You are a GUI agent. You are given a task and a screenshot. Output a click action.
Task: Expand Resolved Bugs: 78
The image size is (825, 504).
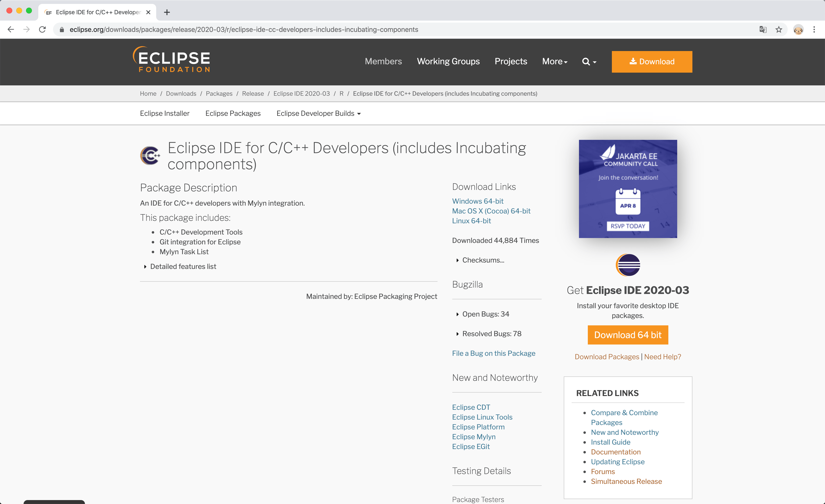point(489,334)
